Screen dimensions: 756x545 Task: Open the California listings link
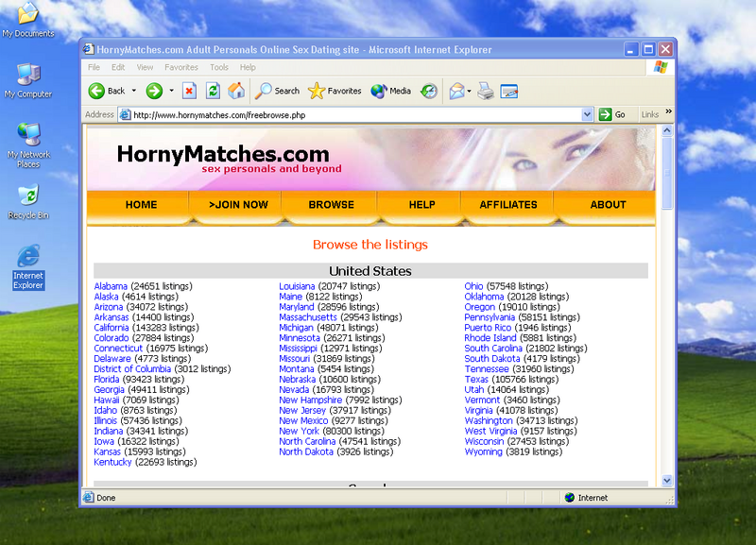tap(112, 328)
